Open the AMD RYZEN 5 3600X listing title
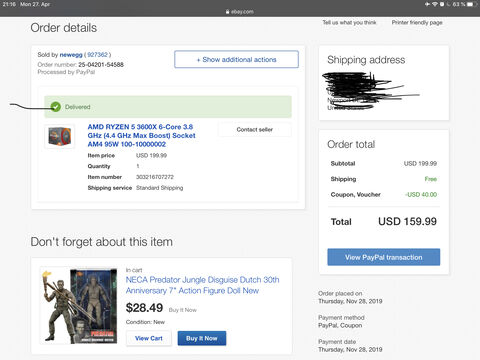Viewport: 480px width, 360px height. coord(141,135)
